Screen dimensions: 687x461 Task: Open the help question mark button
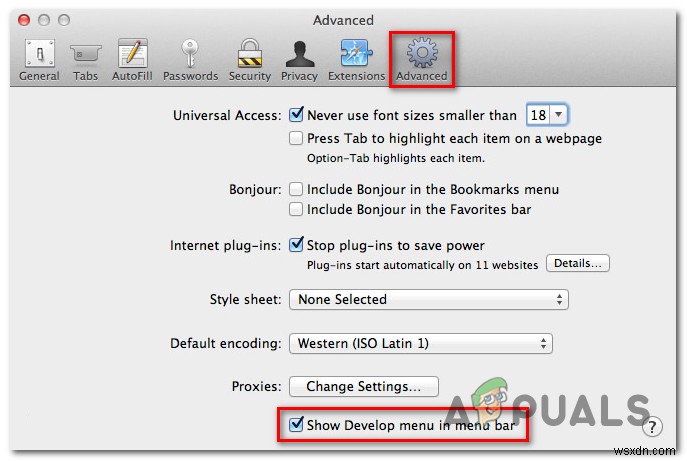pos(652,426)
